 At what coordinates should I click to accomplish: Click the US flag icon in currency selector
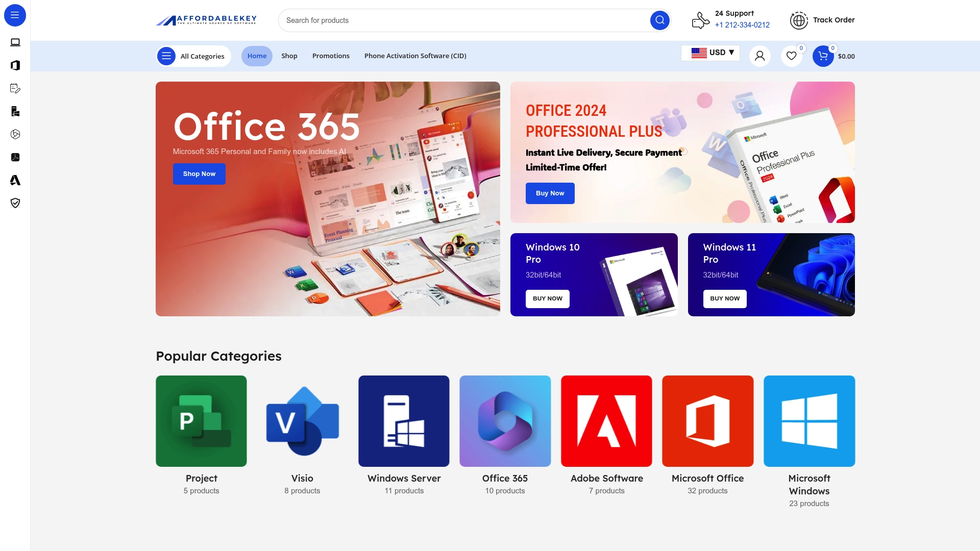699,53
